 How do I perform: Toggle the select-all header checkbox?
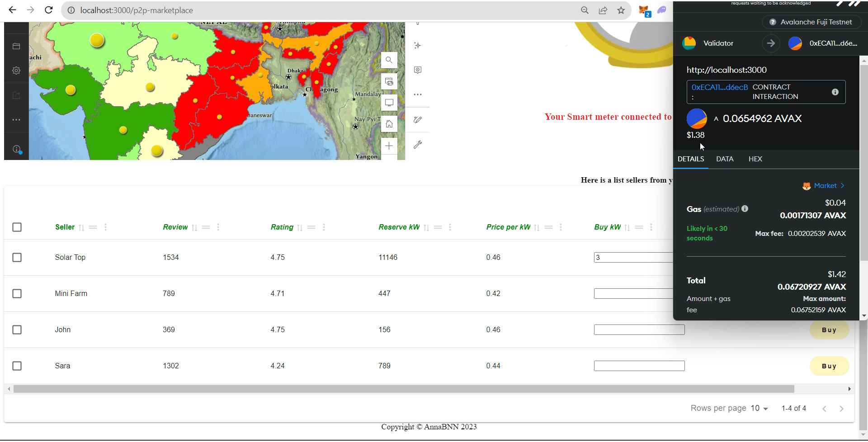pyautogui.click(x=17, y=227)
